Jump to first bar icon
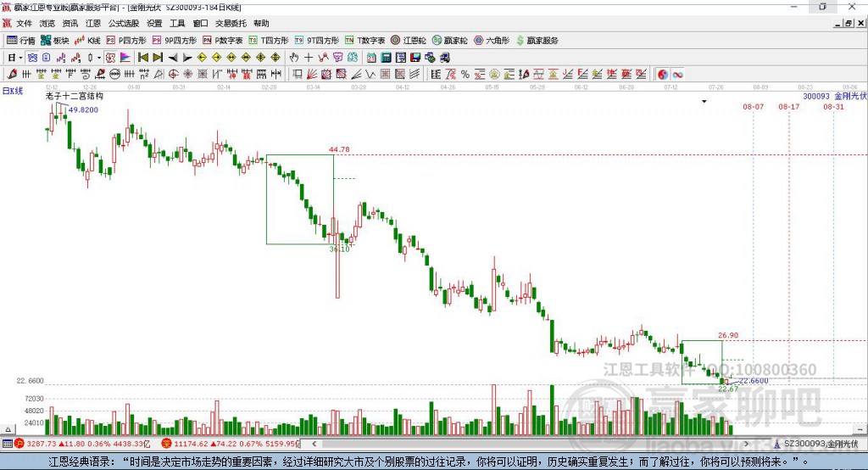The width and height of the screenshot is (868, 470). point(142,58)
